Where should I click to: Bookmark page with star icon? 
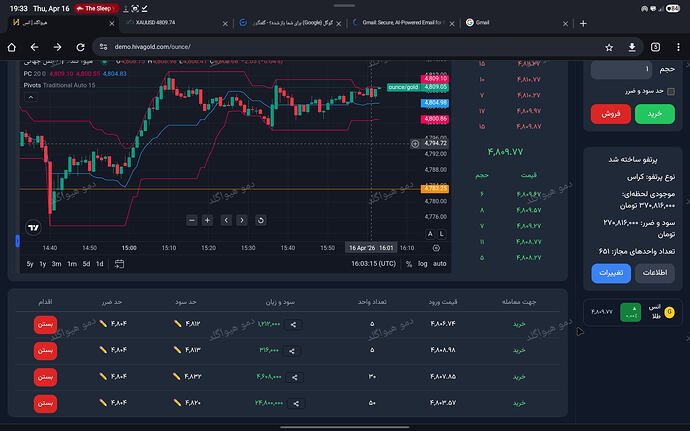click(609, 47)
